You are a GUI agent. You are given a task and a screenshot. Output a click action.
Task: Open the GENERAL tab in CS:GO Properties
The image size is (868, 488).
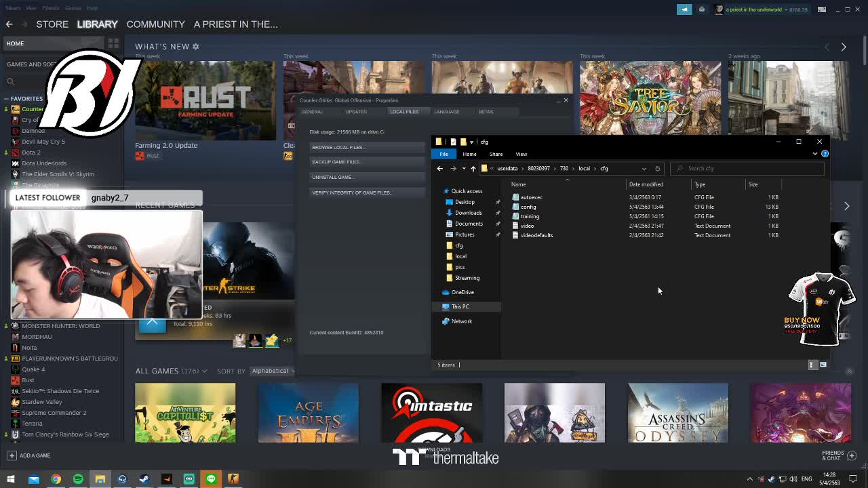pyautogui.click(x=312, y=112)
